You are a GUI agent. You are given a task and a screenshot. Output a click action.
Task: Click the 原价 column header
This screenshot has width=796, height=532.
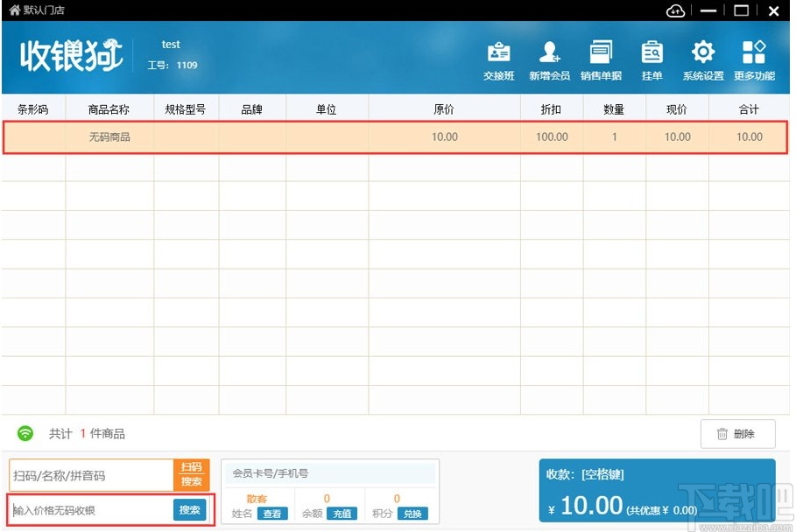coord(444,108)
